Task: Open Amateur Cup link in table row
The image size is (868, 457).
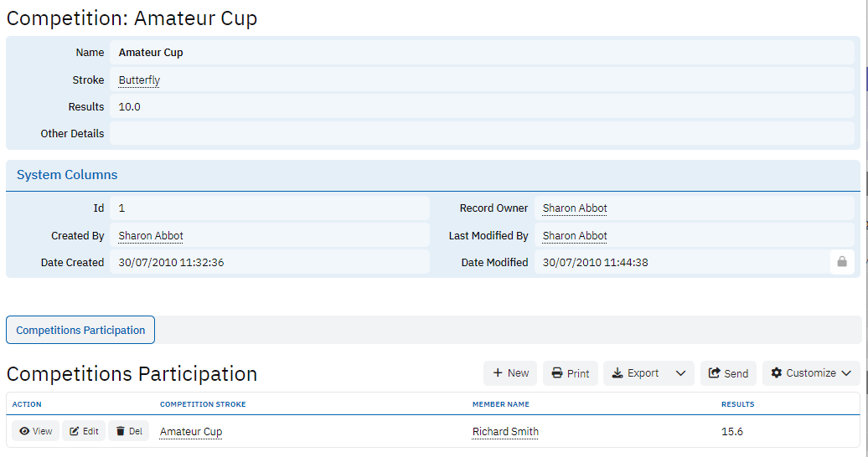Action: click(x=191, y=432)
